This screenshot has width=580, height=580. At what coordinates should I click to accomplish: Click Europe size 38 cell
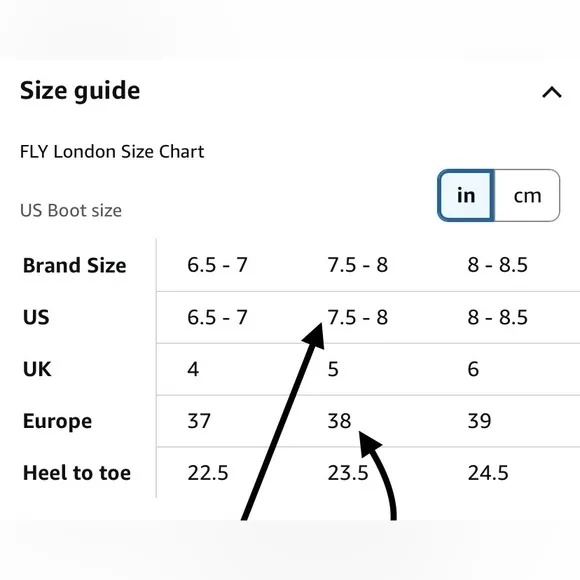pos(339,421)
